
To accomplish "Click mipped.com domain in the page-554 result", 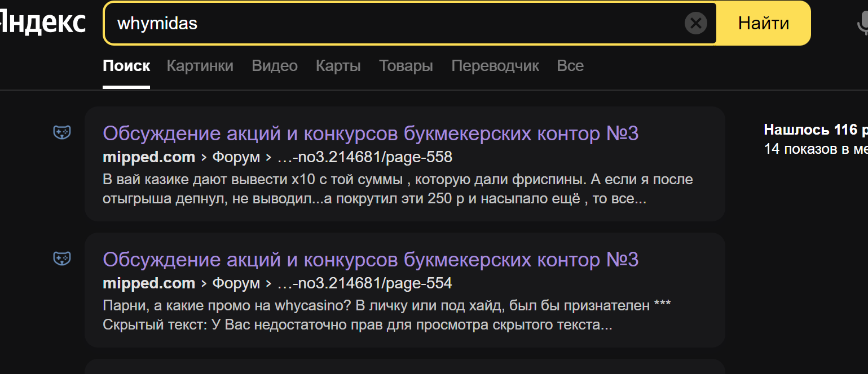I will [x=149, y=283].
